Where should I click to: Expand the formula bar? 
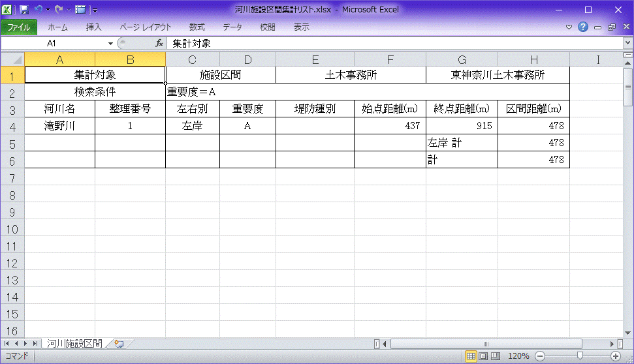pos(627,43)
